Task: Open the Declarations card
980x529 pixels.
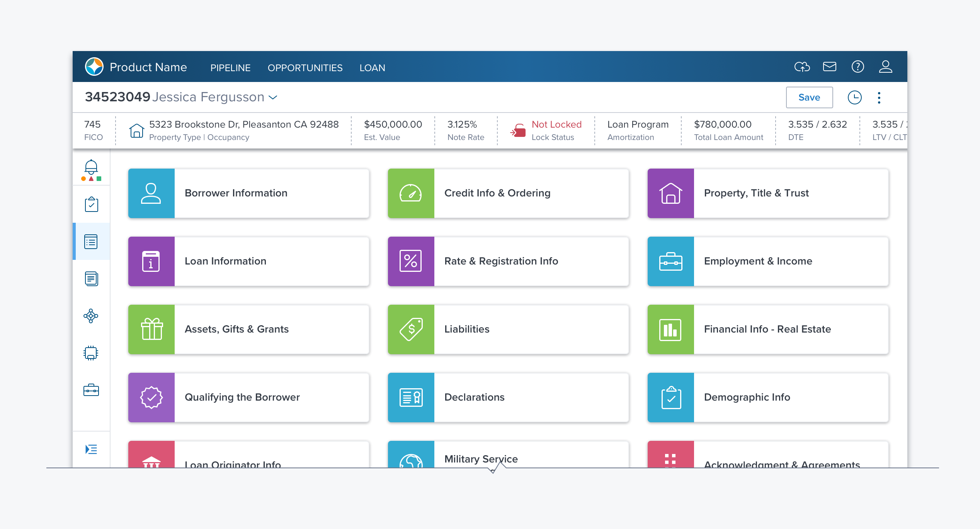Action: tap(508, 397)
